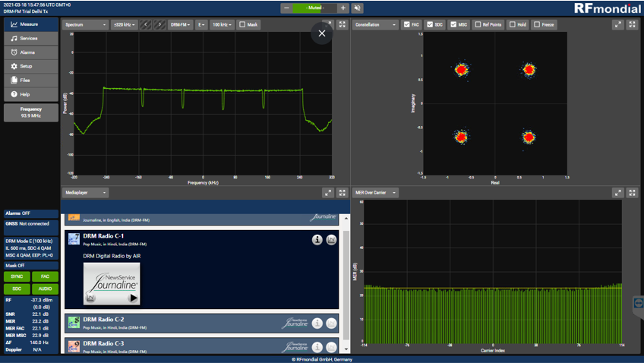Open the Services menu in sidebar
Screen dimensions: 644x363
(x=30, y=38)
